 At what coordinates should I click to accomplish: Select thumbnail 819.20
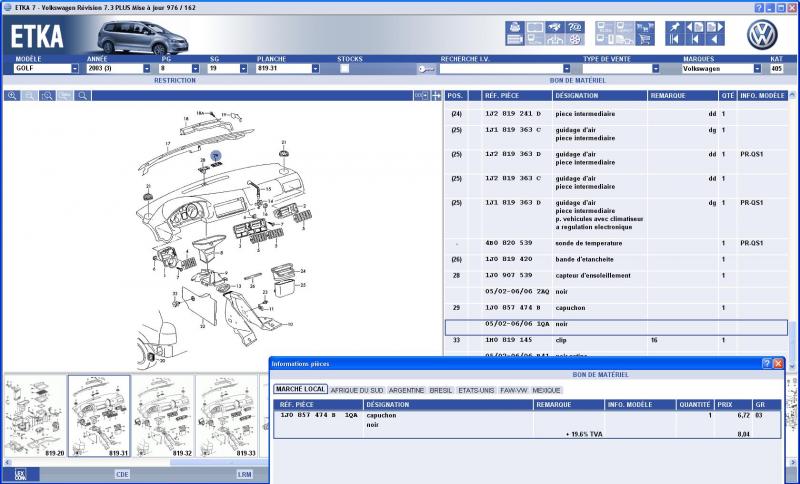pos(35,416)
